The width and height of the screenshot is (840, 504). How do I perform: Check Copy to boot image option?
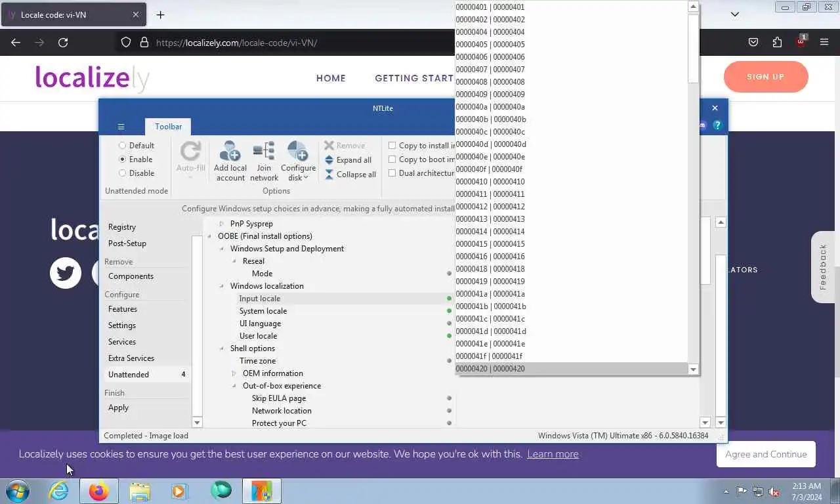392,159
